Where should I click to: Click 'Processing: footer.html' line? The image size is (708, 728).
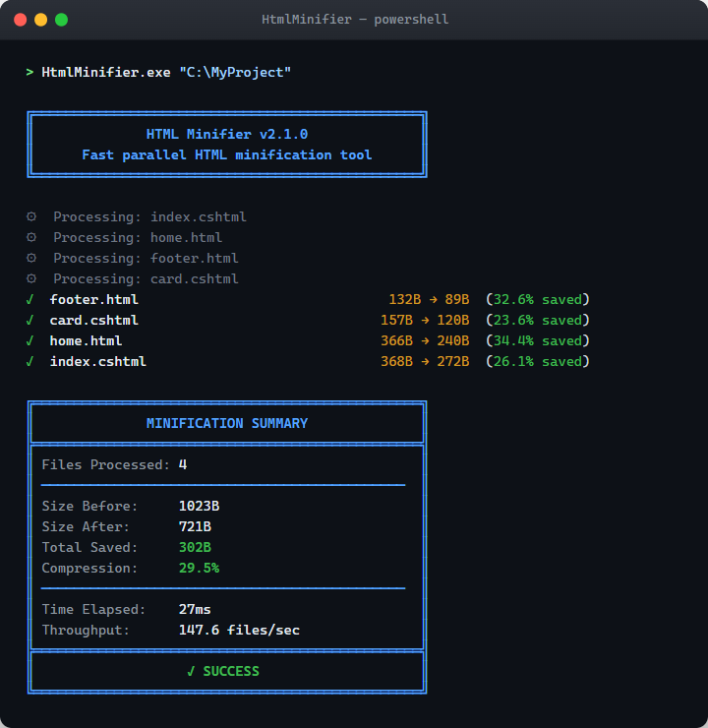(x=146, y=258)
